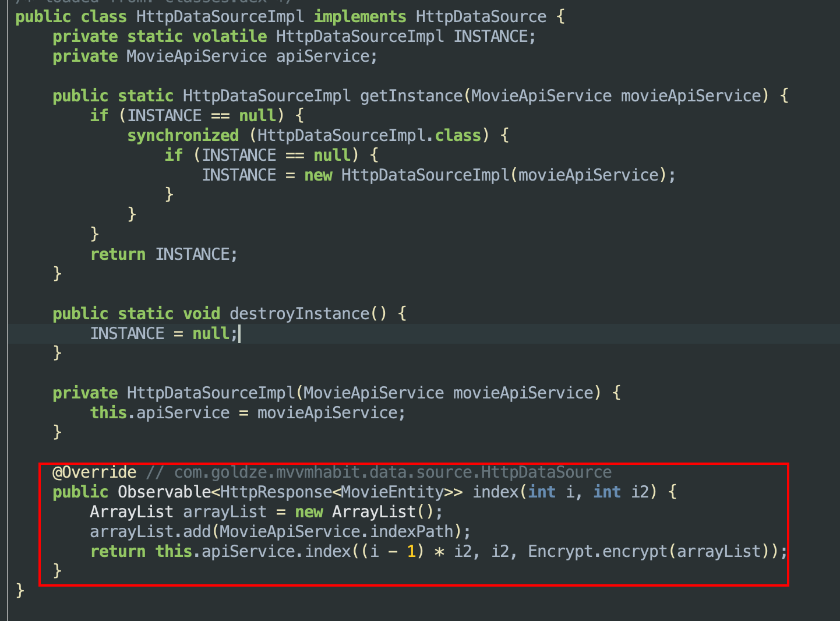840x621 pixels.
Task: Click the destroyInstance method name
Action: [x=299, y=313]
